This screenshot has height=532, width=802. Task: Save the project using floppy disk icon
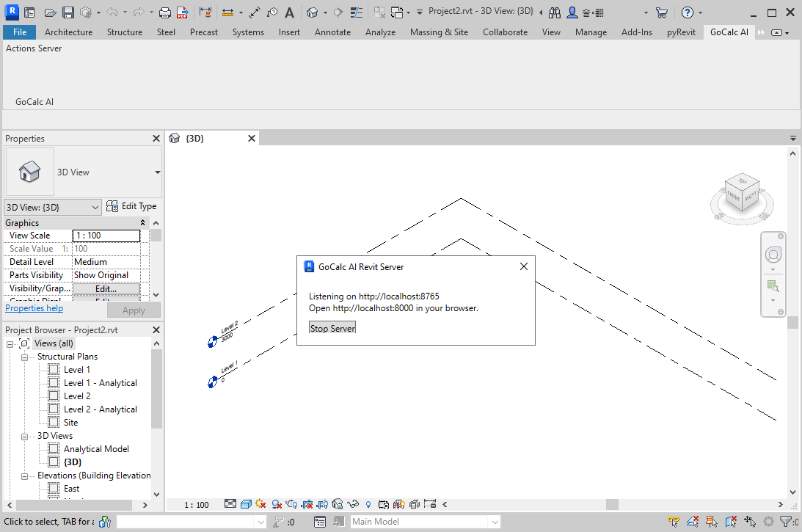pyautogui.click(x=68, y=12)
